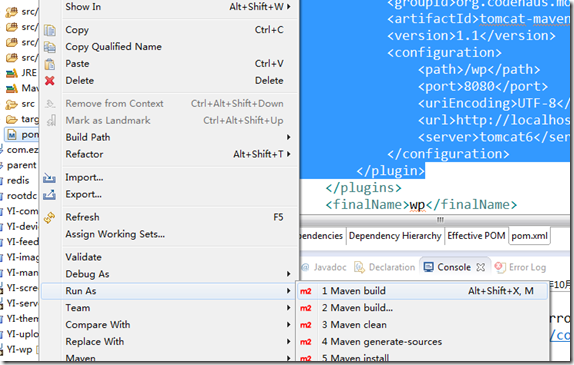Select the YI-wp project in the tree

pyautogui.click(x=19, y=350)
